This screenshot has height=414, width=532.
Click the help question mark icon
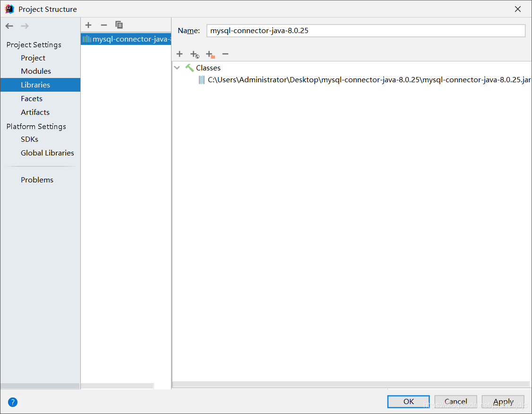point(12,402)
